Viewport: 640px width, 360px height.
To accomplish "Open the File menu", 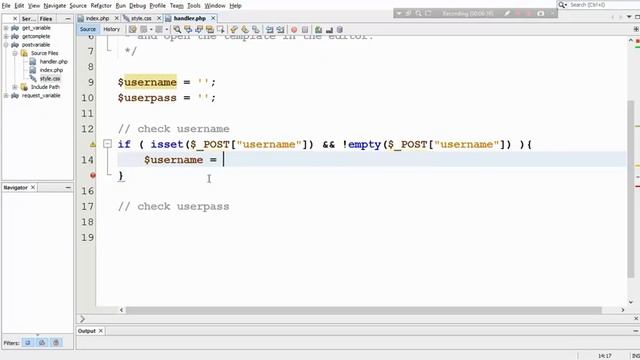I will [x=6, y=6].
